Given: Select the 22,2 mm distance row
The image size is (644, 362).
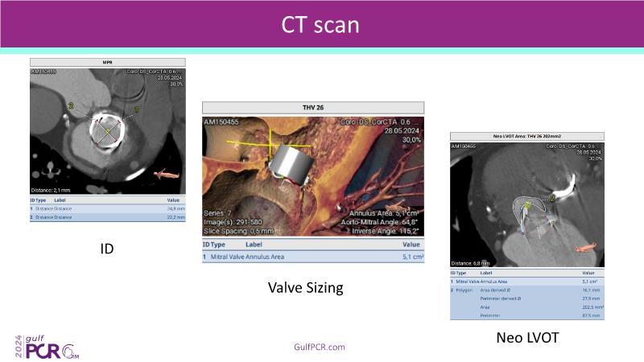Looking at the screenshot, I should (x=107, y=217).
